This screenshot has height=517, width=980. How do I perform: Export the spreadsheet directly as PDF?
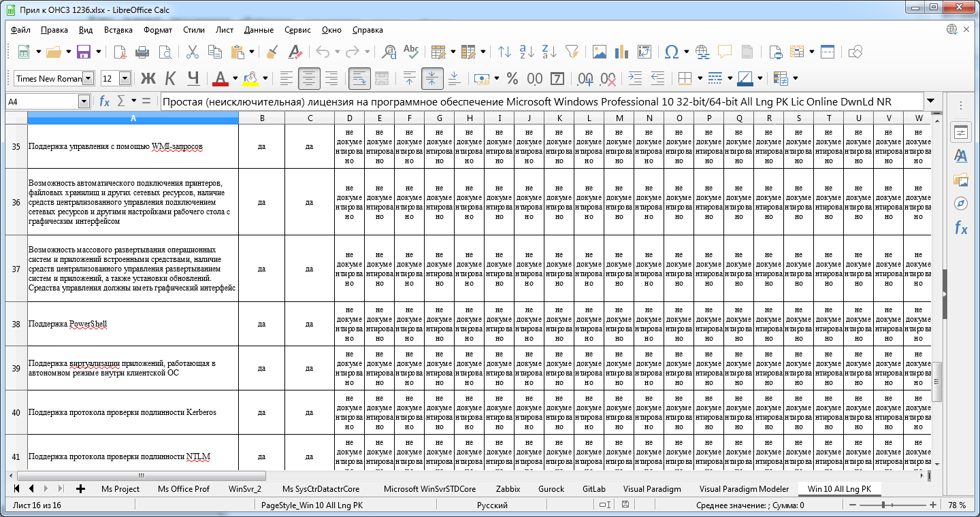[120, 52]
